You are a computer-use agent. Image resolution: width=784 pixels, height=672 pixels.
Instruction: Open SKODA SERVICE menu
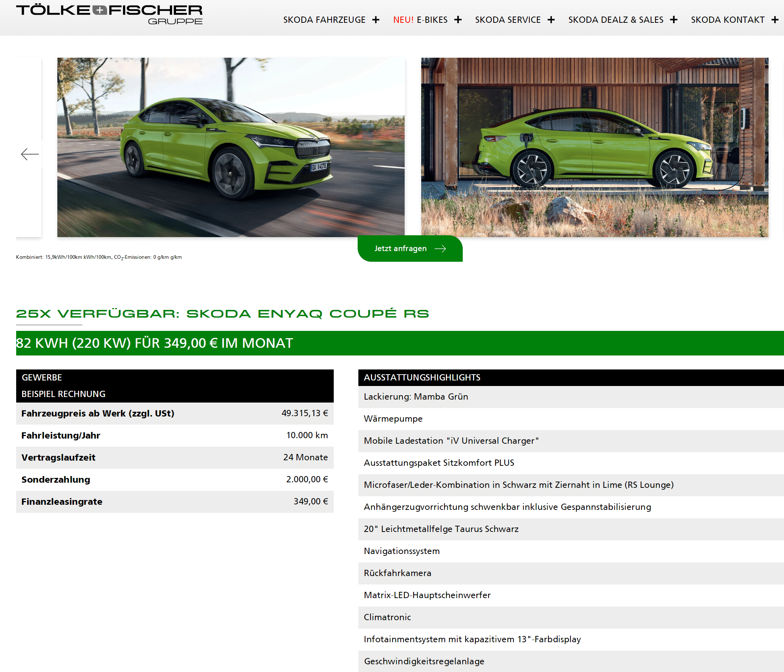tap(508, 20)
